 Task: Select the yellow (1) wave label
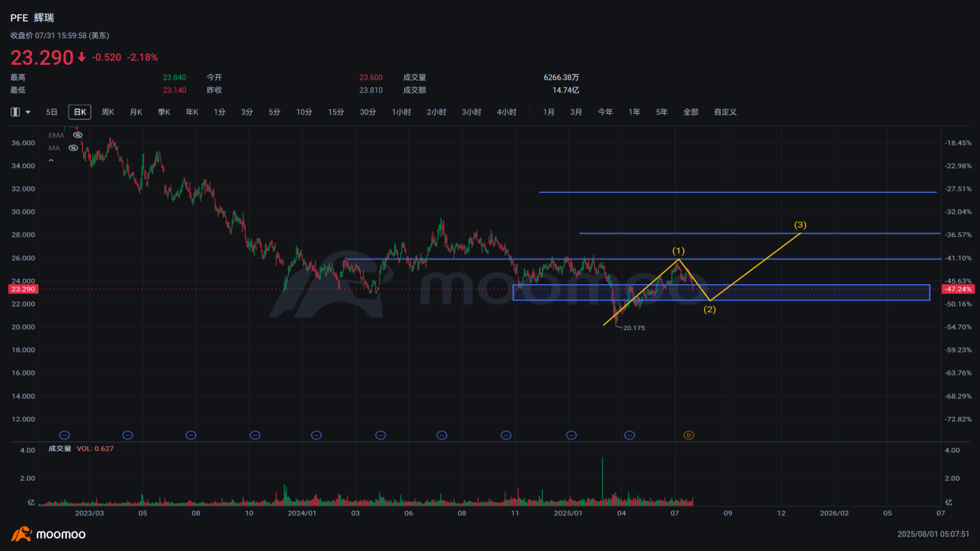click(x=679, y=251)
